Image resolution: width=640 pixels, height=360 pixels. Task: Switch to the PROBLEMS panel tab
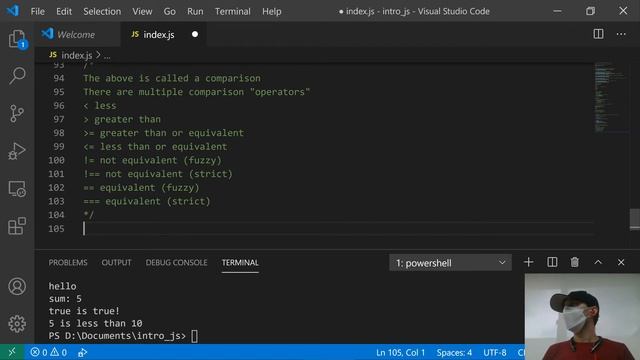tap(68, 262)
